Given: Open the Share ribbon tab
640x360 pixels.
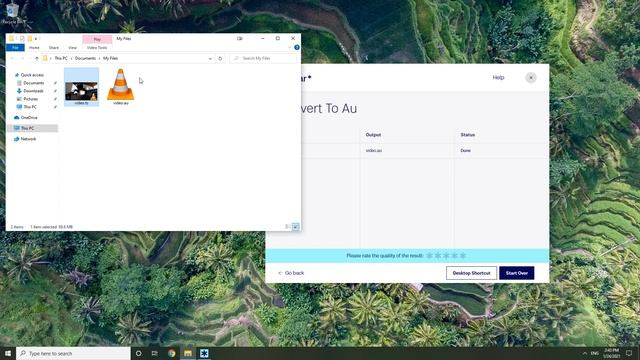Looking at the screenshot, I should [53, 48].
